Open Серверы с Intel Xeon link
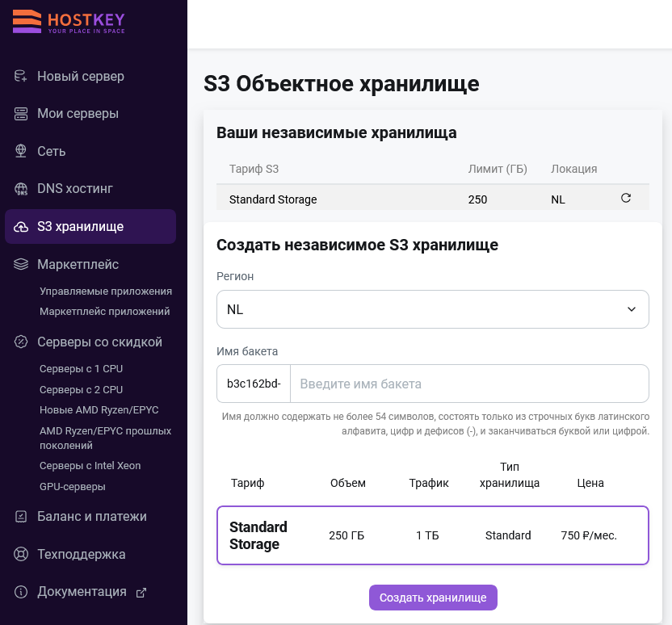Screen dimensions: 672x625 coord(90,466)
